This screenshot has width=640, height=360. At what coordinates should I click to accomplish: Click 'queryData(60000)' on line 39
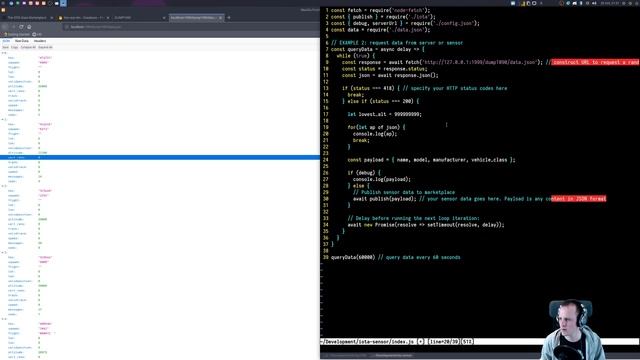pyautogui.click(x=353, y=258)
